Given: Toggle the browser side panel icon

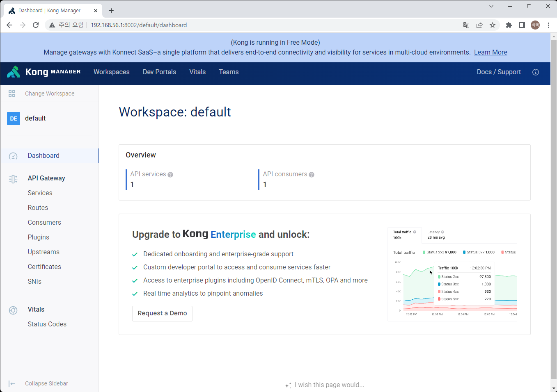Looking at the screenshot, I should 522,25.
